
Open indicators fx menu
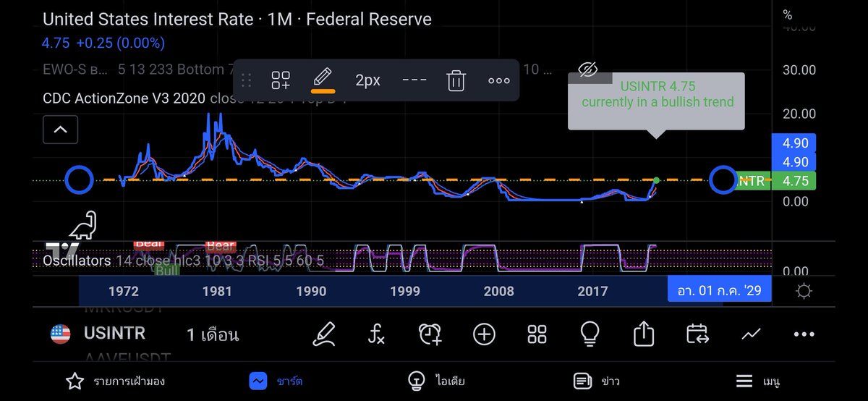coord(376,334)
